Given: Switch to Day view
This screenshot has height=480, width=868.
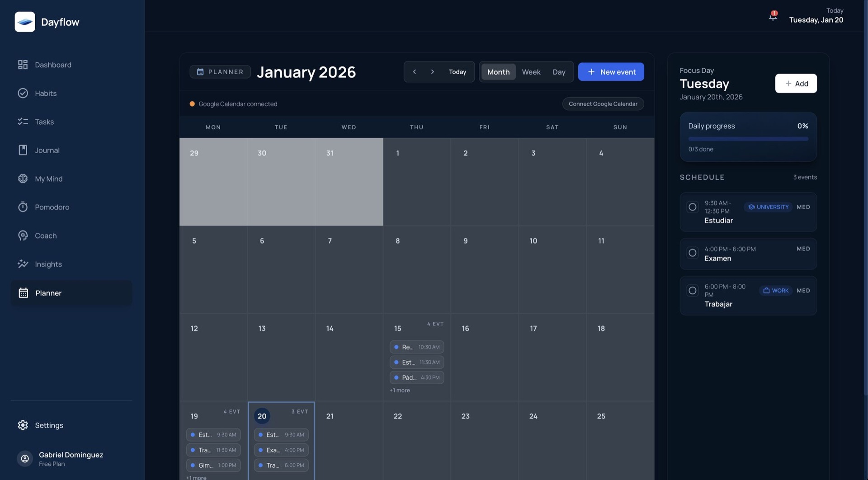Looking at the screenshot, I should point(559,72).
